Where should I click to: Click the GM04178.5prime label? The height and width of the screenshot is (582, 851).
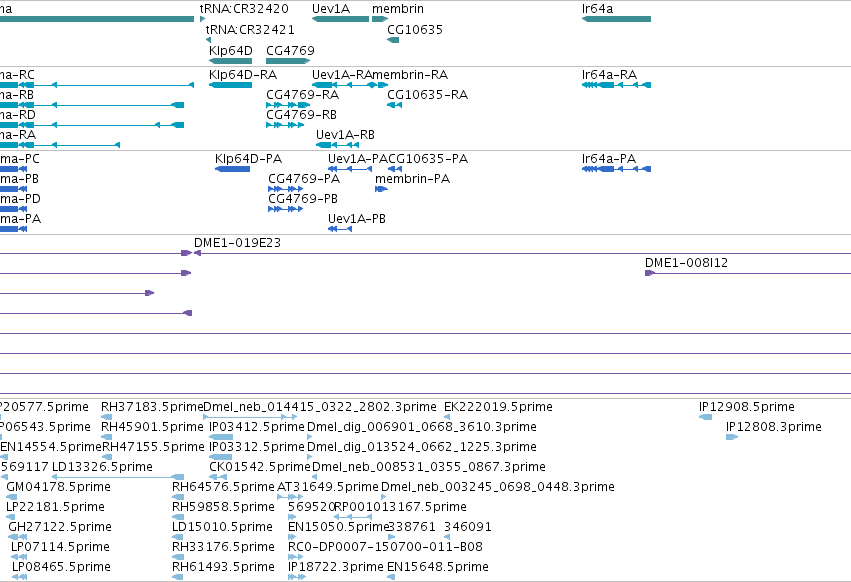[59, 486]
